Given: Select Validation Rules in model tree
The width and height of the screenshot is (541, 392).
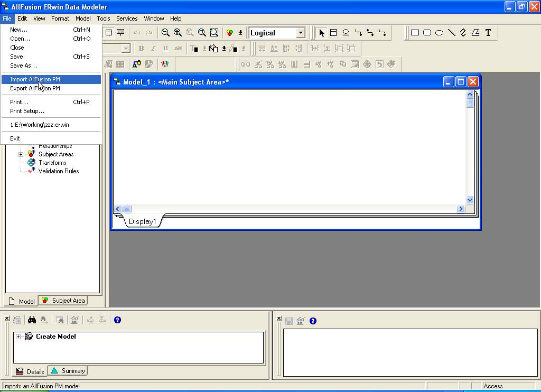Looking at the screenshot, I should pos(59,171).
